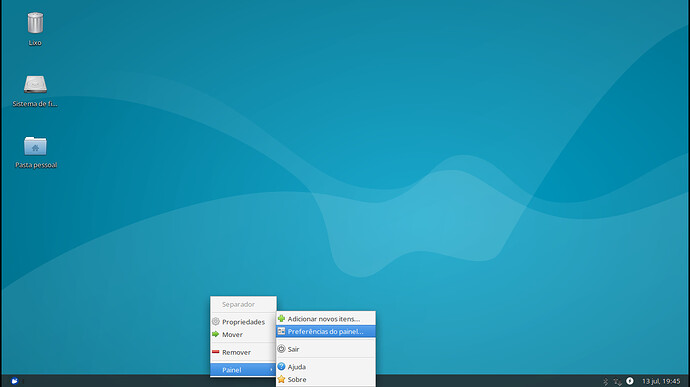The height and width of the screenshot is (387, 690).
Task: Click the red minus Remover icon
Action: 216,352
